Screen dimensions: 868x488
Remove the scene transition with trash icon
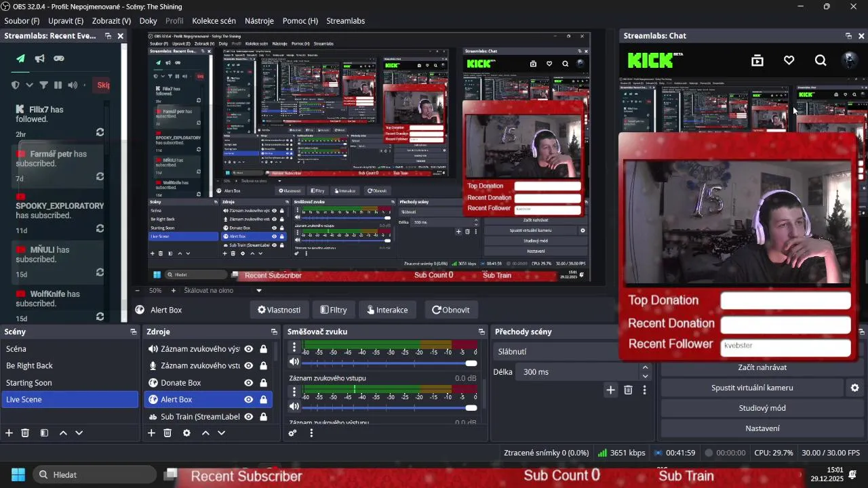click(628, 390)
